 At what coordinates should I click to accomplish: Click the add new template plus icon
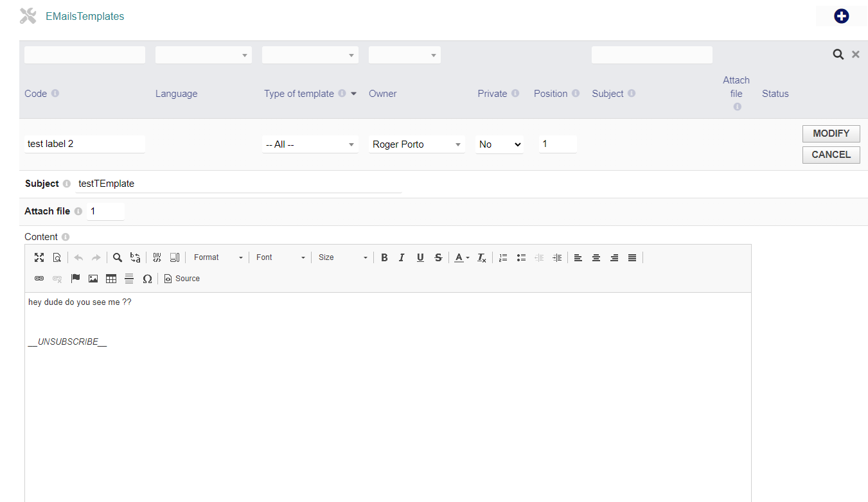coord(841,17)
